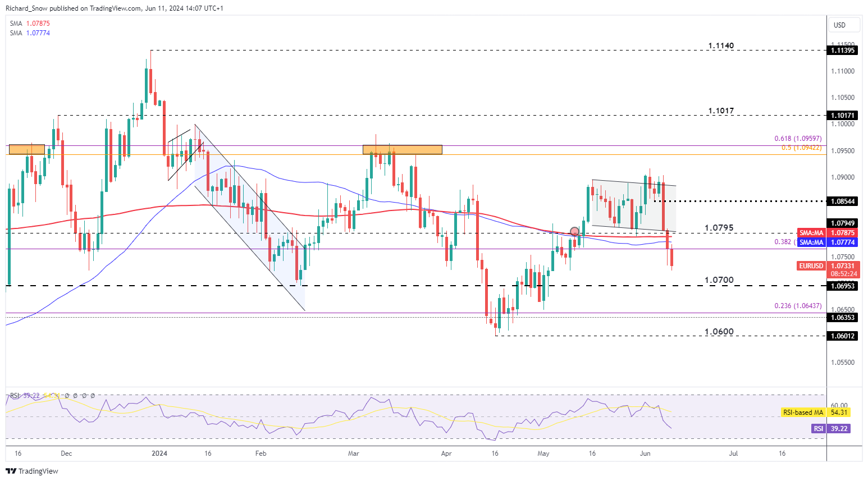
Task: Click the RSI indicator legend label
Action: 15,396
